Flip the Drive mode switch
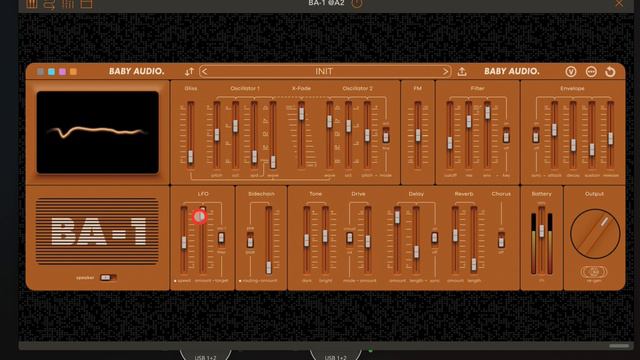Viewport: 640px width, 360px height. click(x=349, y=238)
